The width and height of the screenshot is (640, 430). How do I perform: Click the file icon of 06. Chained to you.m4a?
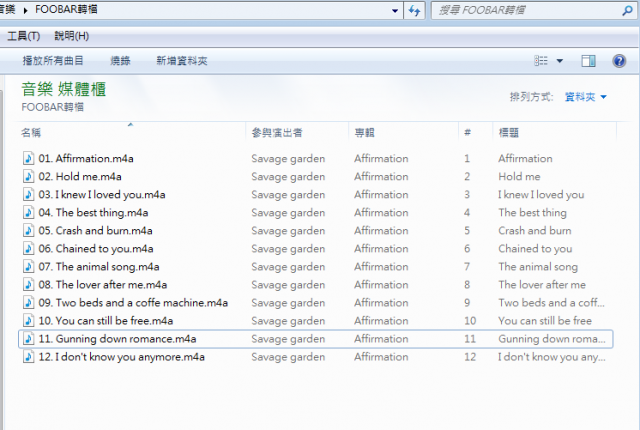28,248
